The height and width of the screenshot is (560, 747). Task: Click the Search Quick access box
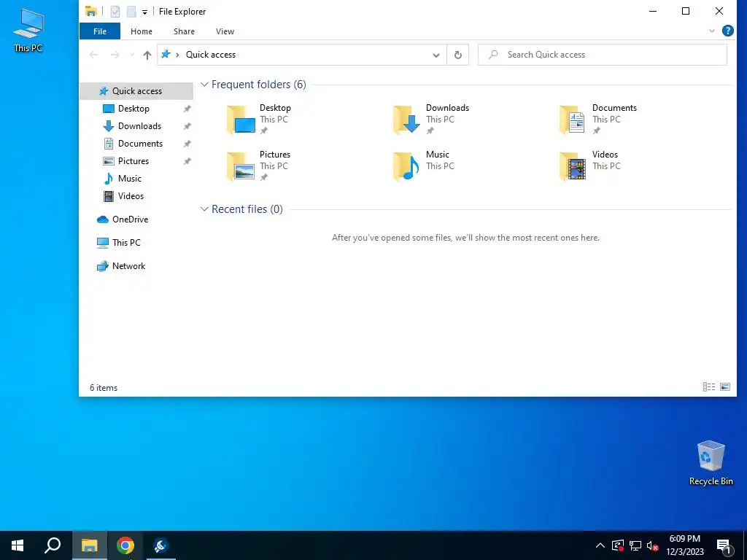pyautogui.click(x=602, y=55)
